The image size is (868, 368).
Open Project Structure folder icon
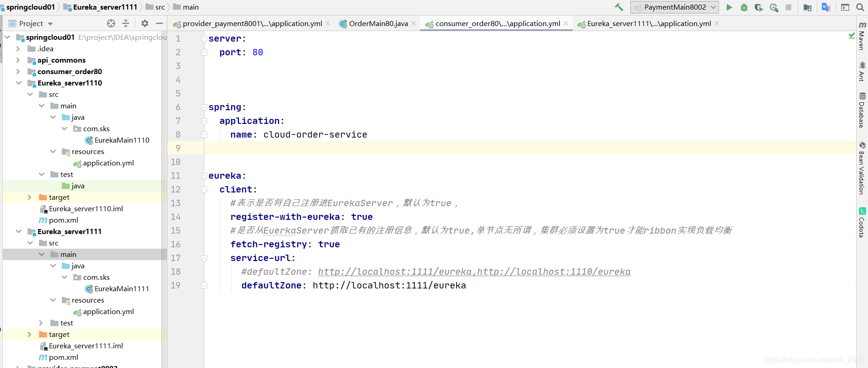[808, 7]
